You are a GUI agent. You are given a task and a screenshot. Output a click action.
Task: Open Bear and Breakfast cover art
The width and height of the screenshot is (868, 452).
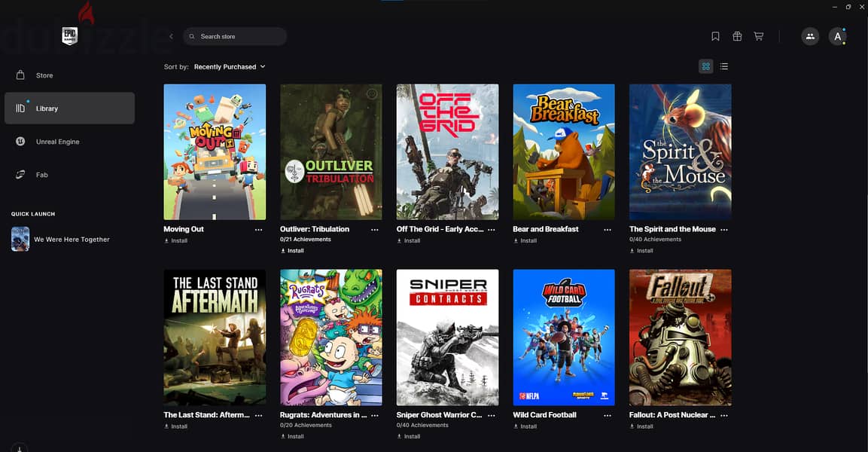tap(564, 151)
